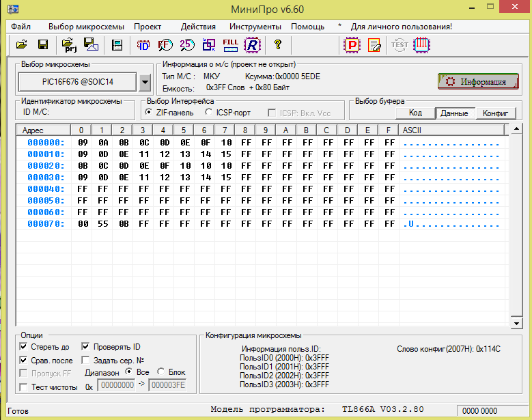
Task: Click the FILL buffer icon
Action: pyautogui.click(x=231, y=45)
